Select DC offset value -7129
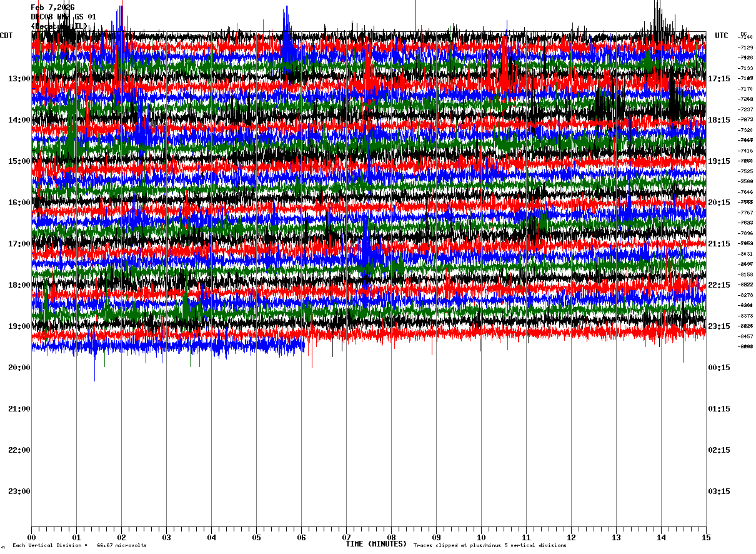The height and width of the screenshot is (554, 756). pos(746,48)
